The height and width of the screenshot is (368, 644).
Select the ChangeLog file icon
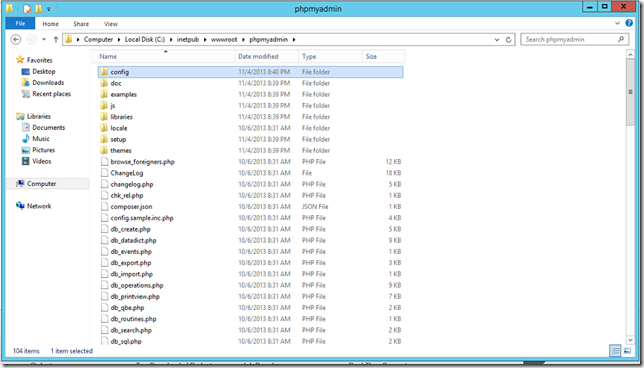[104, 173]
